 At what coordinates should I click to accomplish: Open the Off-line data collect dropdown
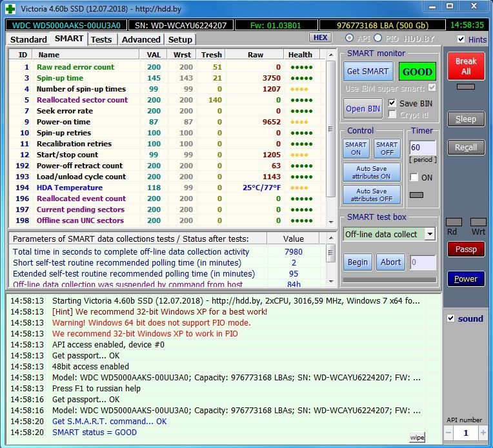[x=430, y=234]
